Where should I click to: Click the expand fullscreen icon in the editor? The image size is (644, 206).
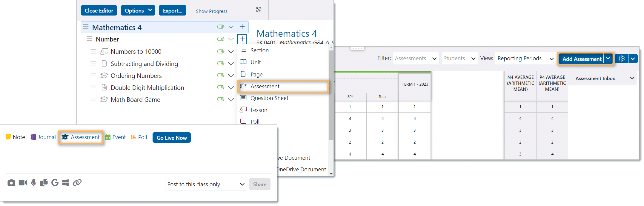tap(259, 10)
